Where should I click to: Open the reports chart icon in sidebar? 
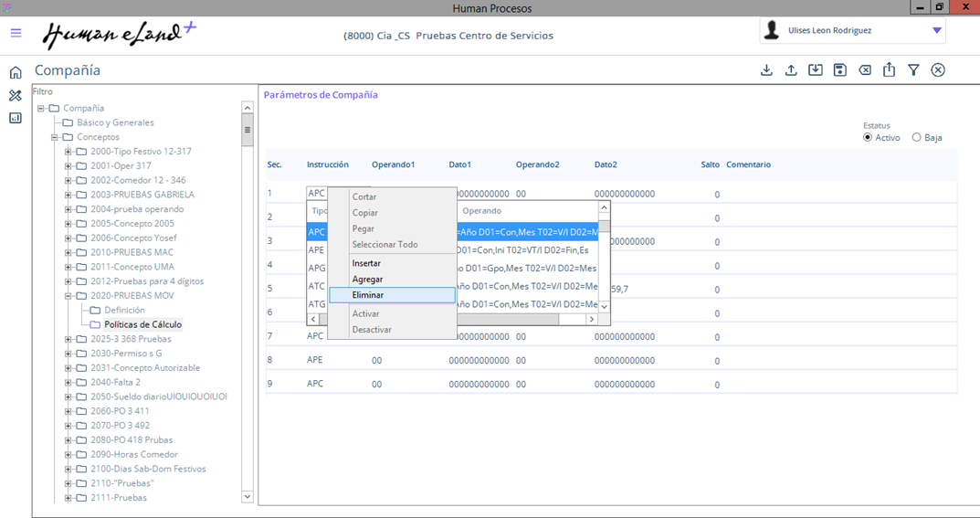point(16,118)
